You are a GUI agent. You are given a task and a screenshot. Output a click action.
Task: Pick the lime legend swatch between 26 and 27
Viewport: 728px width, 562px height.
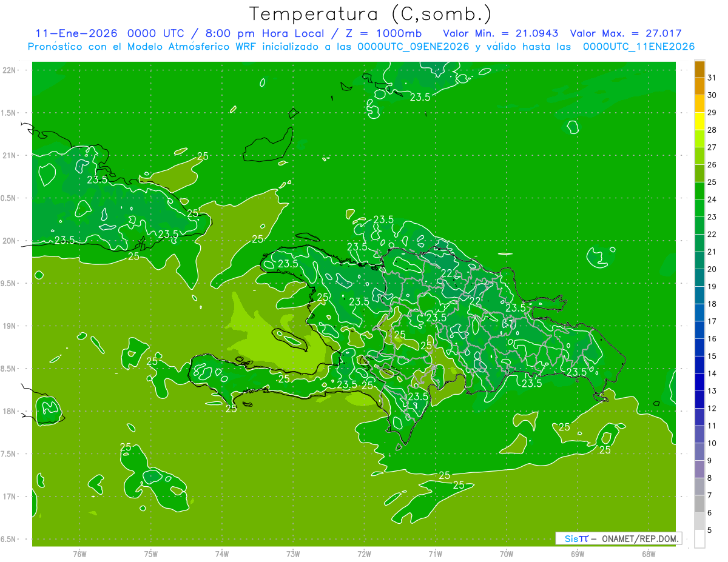699,156
